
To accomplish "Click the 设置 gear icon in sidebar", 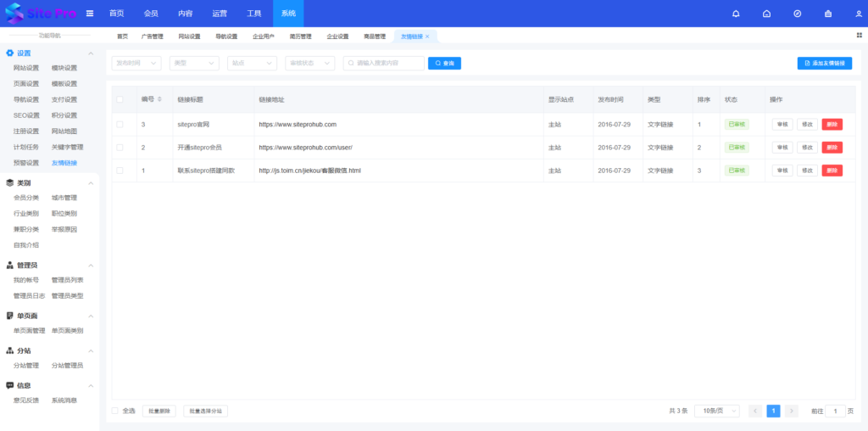I will 9,53.
